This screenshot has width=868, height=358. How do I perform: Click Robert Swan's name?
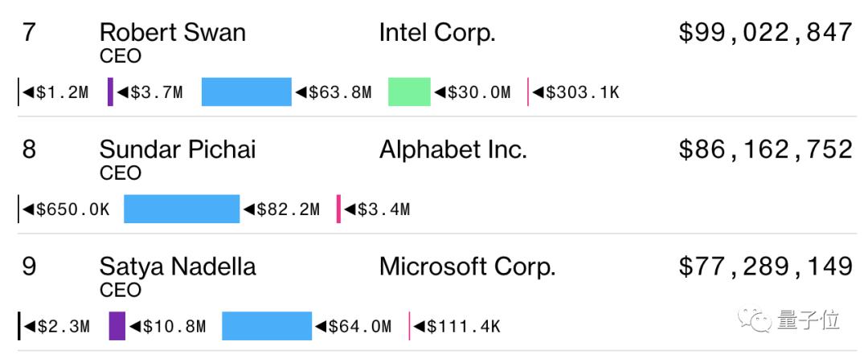pyautogui.click(x=172, y=33)
